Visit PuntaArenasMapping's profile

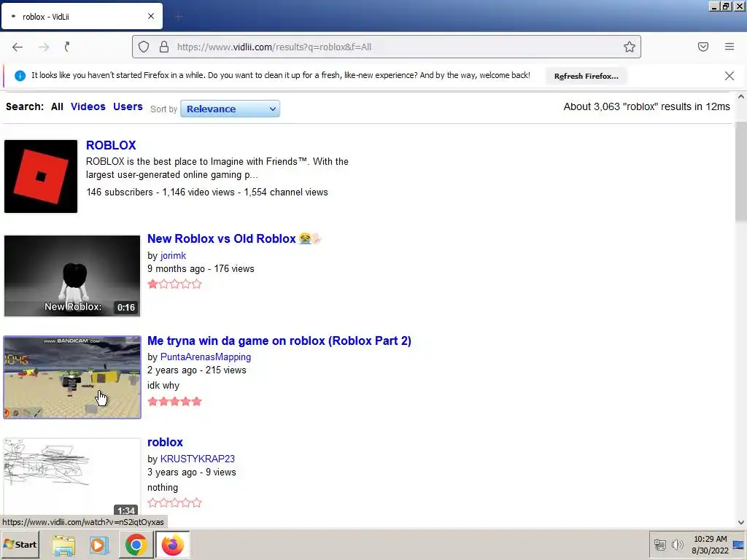click(205, 357)
